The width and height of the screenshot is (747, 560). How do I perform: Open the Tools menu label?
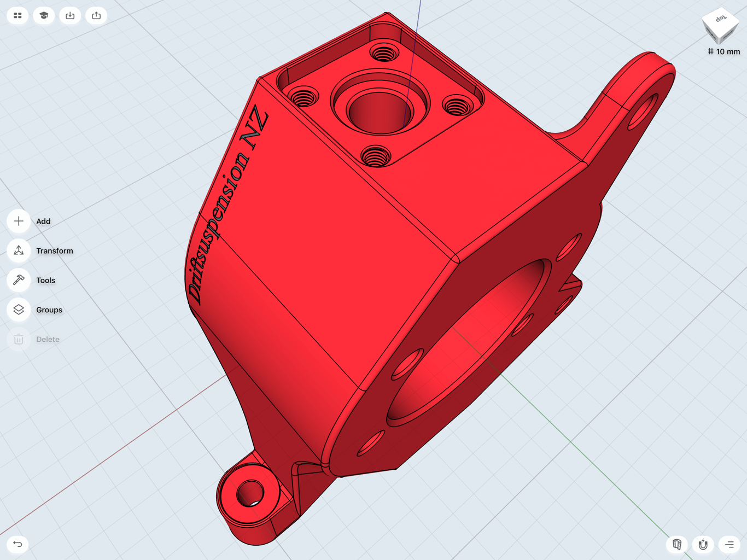(x=46, y=280)
